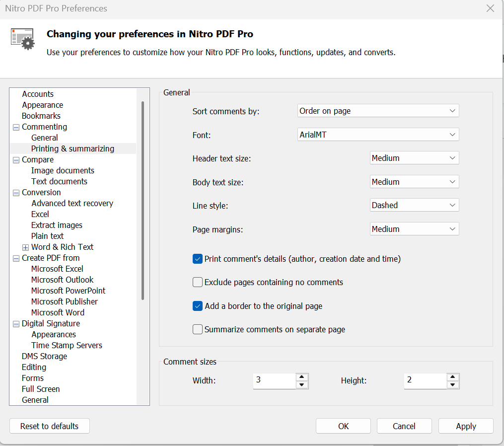The height and width of the screenshot is (446, 504).
Task: Open the Page margins dropdown
Action: [414, 229]
